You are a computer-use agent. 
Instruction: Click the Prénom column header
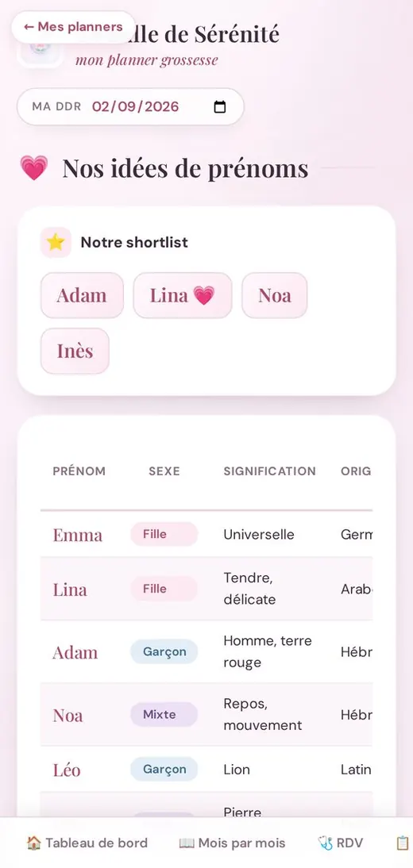pyautogui.click(x=79, y=471)
